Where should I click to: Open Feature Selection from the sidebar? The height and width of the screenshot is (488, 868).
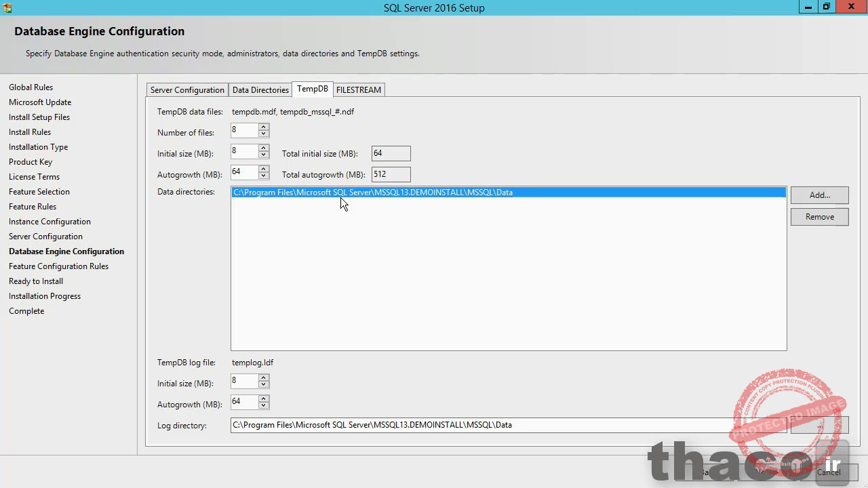point(39,191)
